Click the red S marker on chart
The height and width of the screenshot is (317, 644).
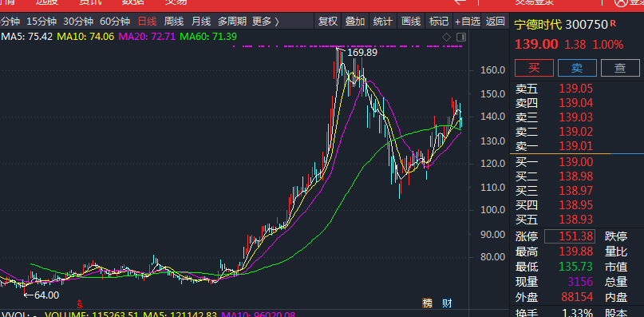(x=80, y=305)
